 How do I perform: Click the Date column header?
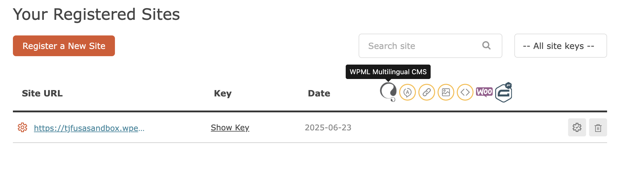click(319, 93)
